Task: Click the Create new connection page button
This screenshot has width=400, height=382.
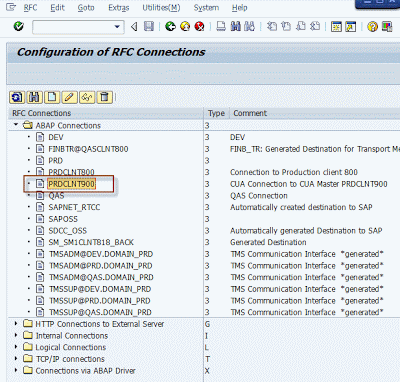Action: point(52,97)
